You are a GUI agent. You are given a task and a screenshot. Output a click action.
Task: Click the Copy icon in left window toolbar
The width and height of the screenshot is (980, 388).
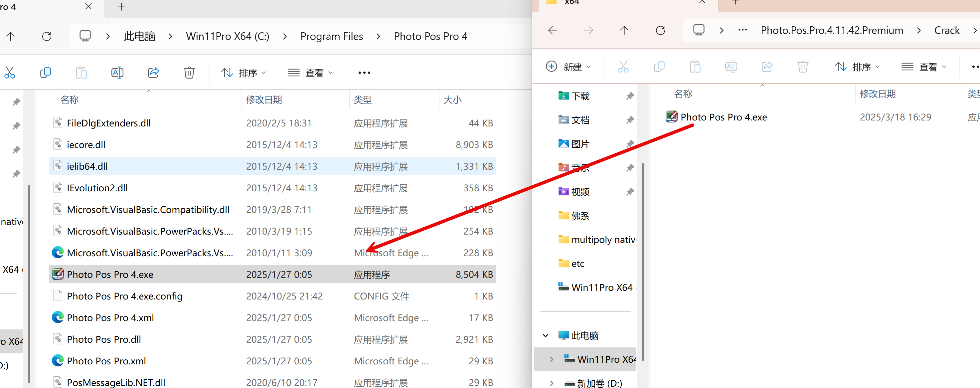pyautogui.click(x=45, y=72)
